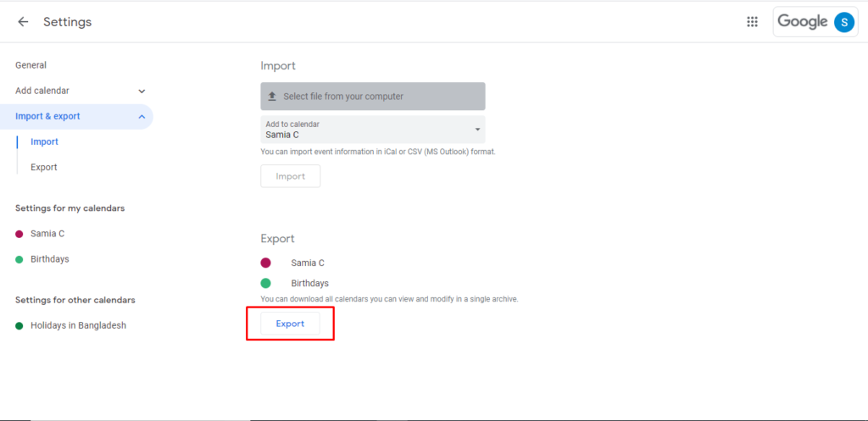Click the crimson Samia C dot under Export
This screenshot has height=421, width=868.
tap(265, 263)
